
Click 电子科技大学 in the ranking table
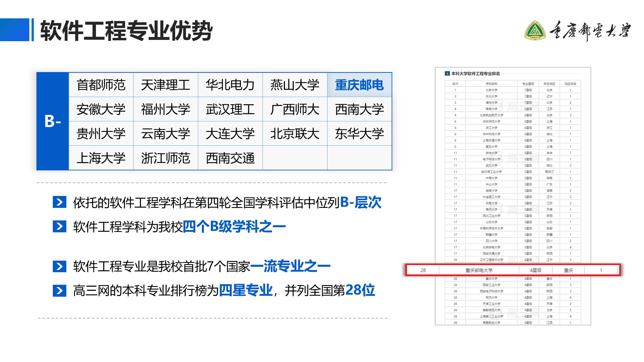(x=491, y=159)
